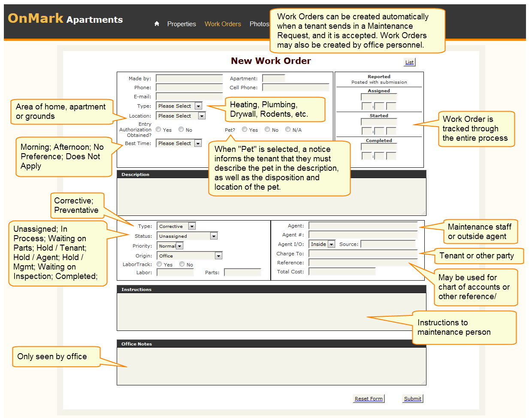Click the Completed date field

[x=379, y=147]
